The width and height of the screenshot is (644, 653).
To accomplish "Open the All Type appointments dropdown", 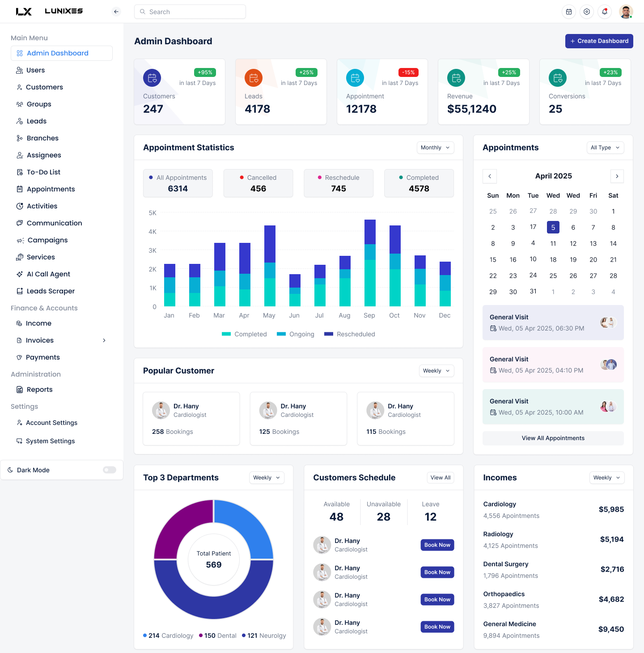I will tap(605, 148).
